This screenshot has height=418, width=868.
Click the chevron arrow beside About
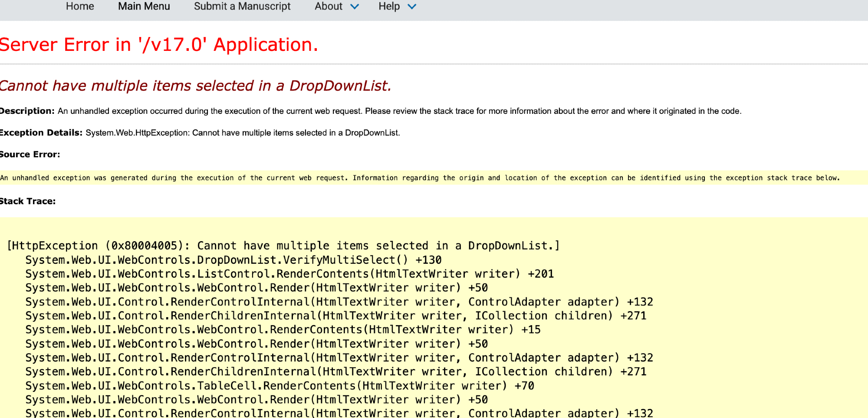pos(355,7)
